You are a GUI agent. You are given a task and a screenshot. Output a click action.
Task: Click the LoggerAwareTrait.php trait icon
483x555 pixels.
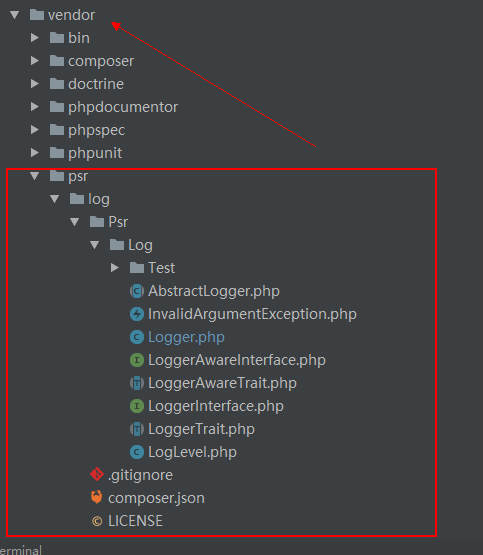(137, 383)
